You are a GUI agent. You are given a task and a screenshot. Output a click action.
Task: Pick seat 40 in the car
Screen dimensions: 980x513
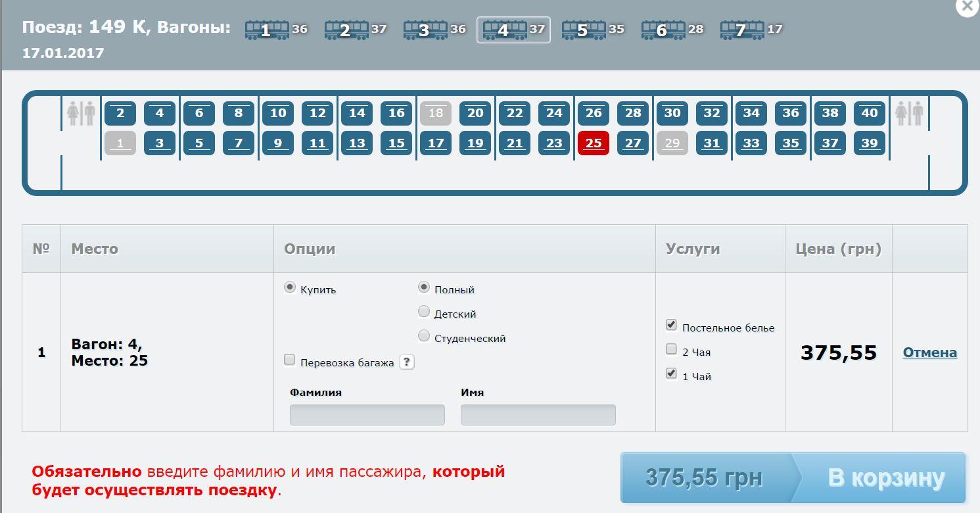pos(869,113)
